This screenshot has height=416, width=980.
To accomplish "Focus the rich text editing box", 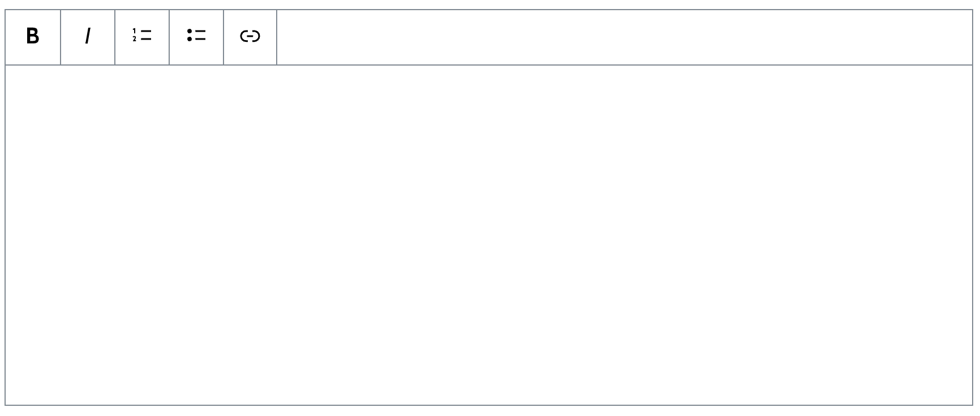I will [489, 235].
